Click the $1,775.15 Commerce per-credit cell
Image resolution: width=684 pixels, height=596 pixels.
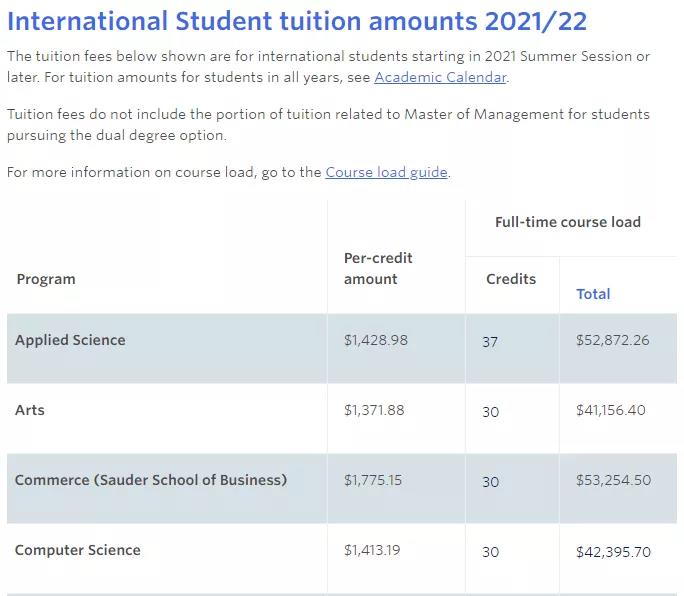[x=373, y=480]
